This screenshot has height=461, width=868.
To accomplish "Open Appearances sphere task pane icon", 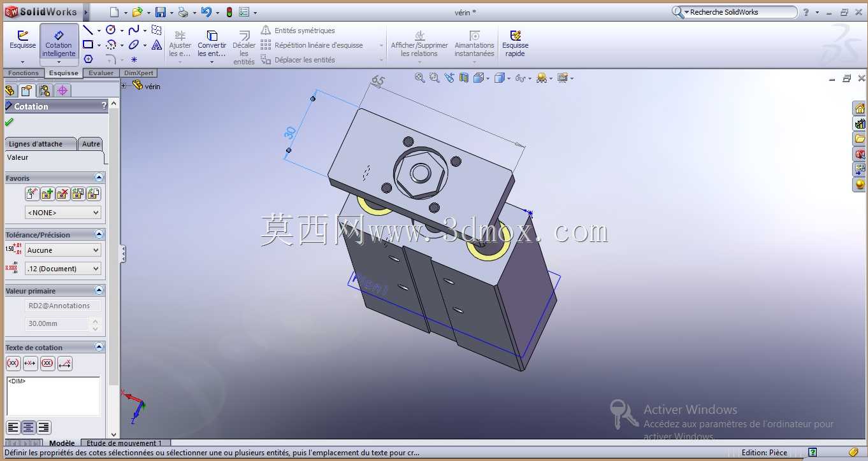I will click(860, 185).
